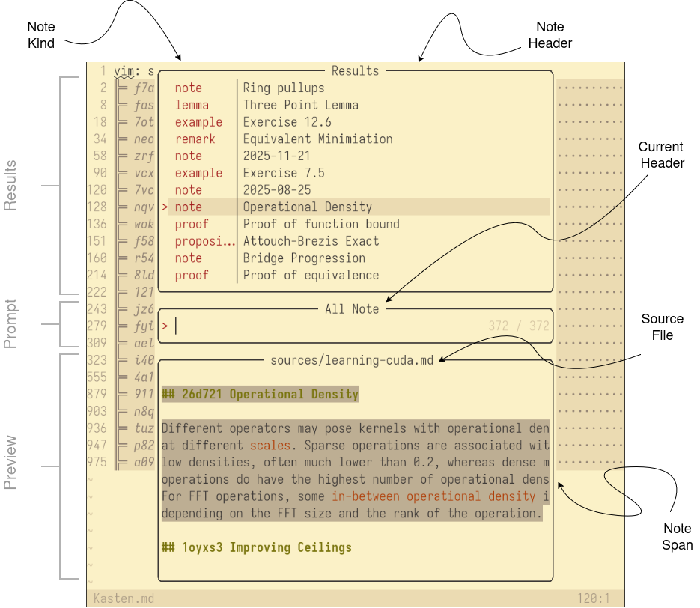Image resolution: width=700 pixels, height=608 pixels.
Task: Select the Attouch-Brezis Exact proposition
Action: pos(311,241)
